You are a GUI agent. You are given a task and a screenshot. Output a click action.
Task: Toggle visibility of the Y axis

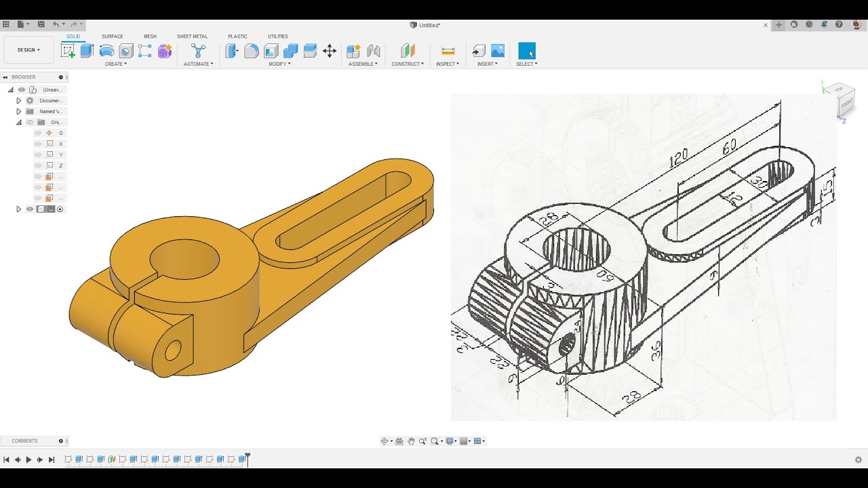coord(38,155)
